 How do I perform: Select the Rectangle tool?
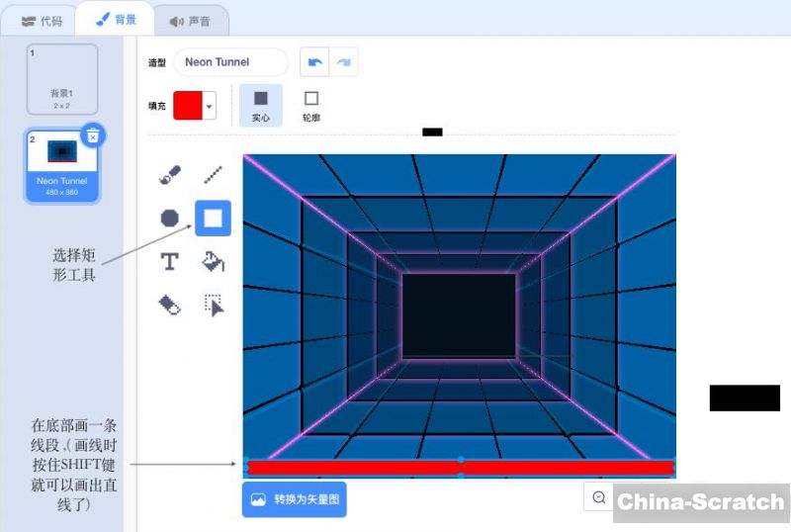coord(213,218)
